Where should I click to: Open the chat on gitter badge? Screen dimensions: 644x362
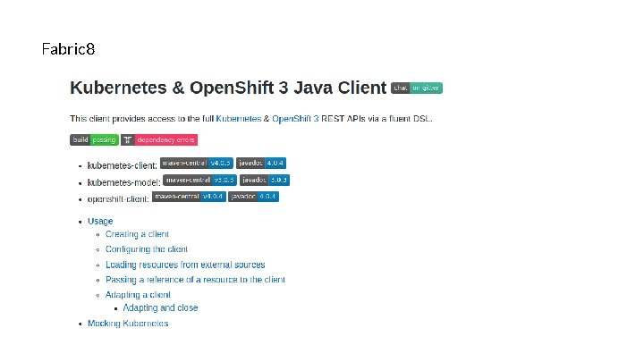pyautogui.click(x=417, y=88)
